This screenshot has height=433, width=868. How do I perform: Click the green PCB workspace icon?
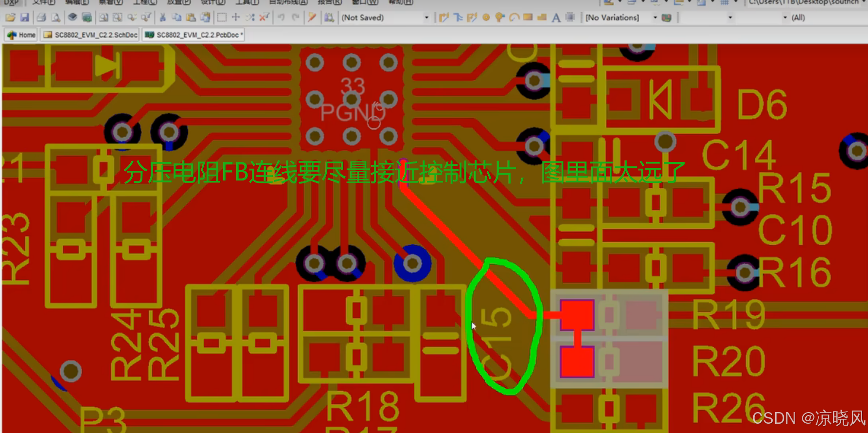coord(87,18)
